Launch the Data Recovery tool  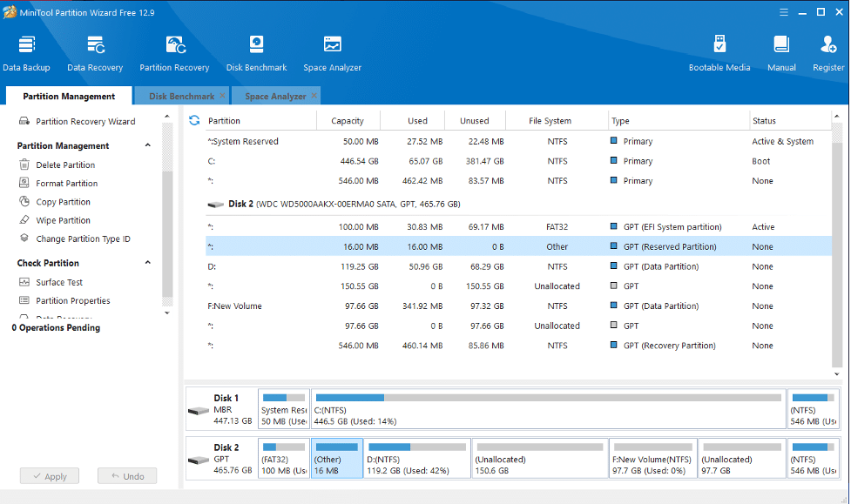tap(95, 53)
